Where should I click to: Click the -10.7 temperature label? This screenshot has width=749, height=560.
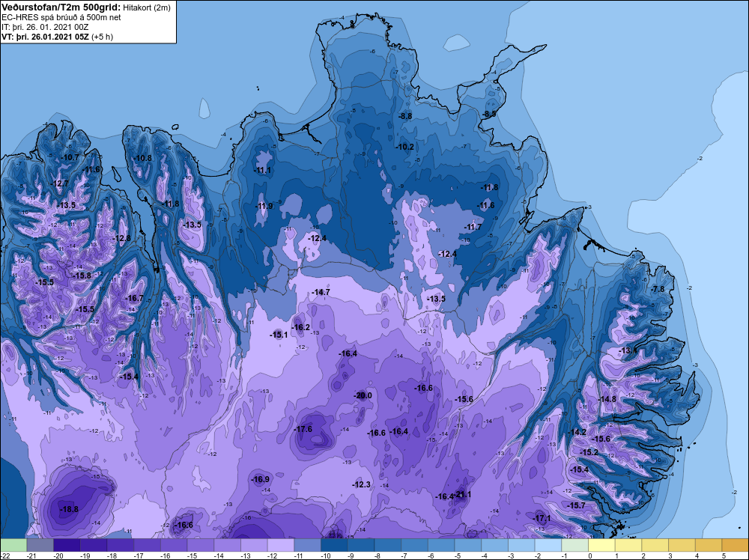point(70,157)
